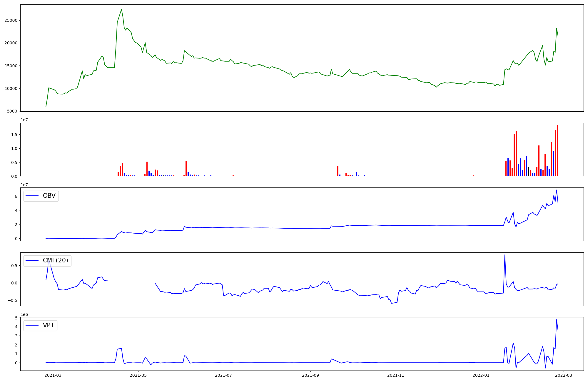588x382 pixels.
Task: Click the 2021-03 x-axis date label
Action: (53, 375)
